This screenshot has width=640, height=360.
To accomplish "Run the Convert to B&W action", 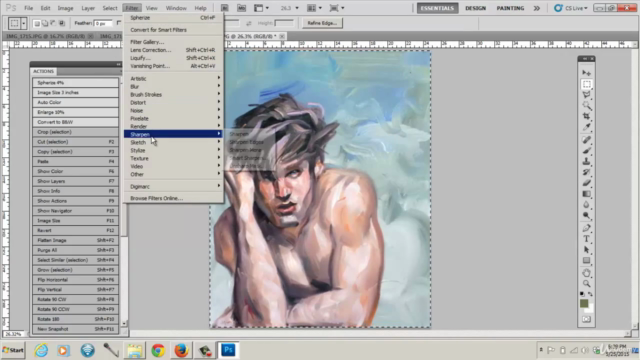I will [x=76, y=122].
